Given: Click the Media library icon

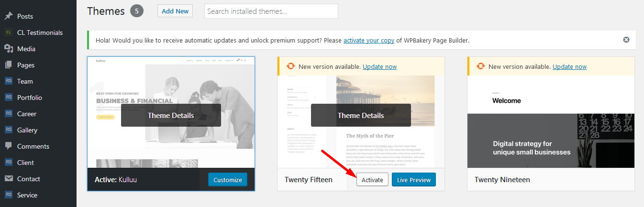Looking at the screenshot, I should (x=8, y=49).
